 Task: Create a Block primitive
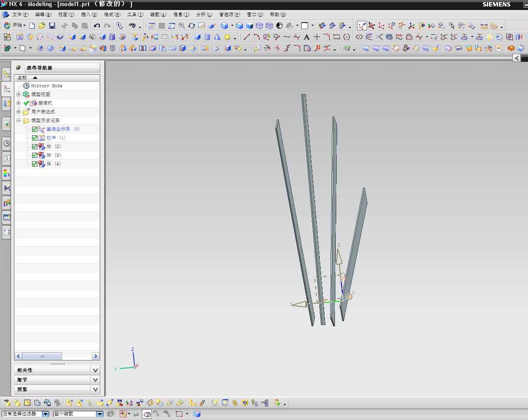pos(197,37)
